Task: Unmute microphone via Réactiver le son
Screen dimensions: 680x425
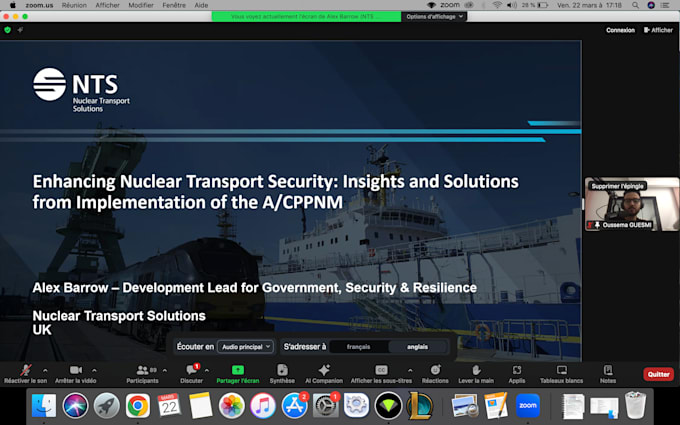Action: coord(25,374)
